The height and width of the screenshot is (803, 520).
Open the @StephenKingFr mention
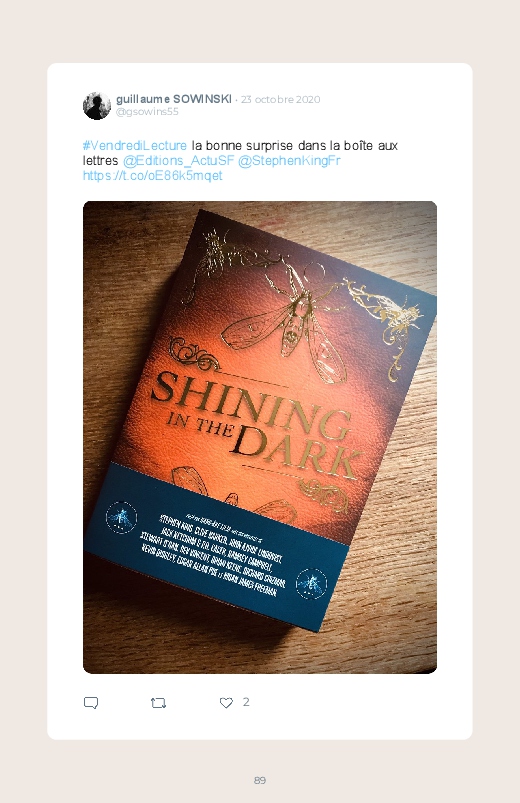point(289,160)
